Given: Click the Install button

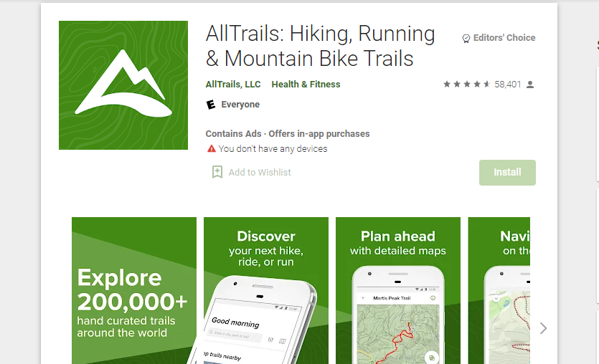Looking at the screenshot, I should tap(507, 173).
